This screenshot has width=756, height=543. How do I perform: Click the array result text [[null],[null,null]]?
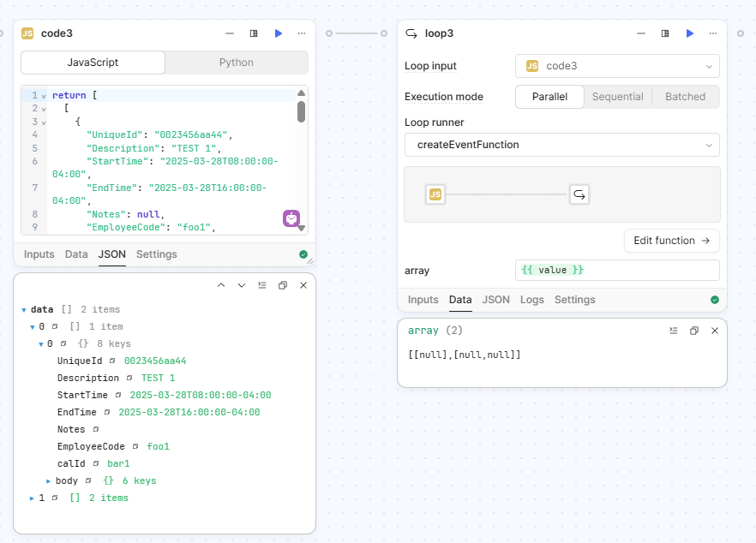coord(465,355)
